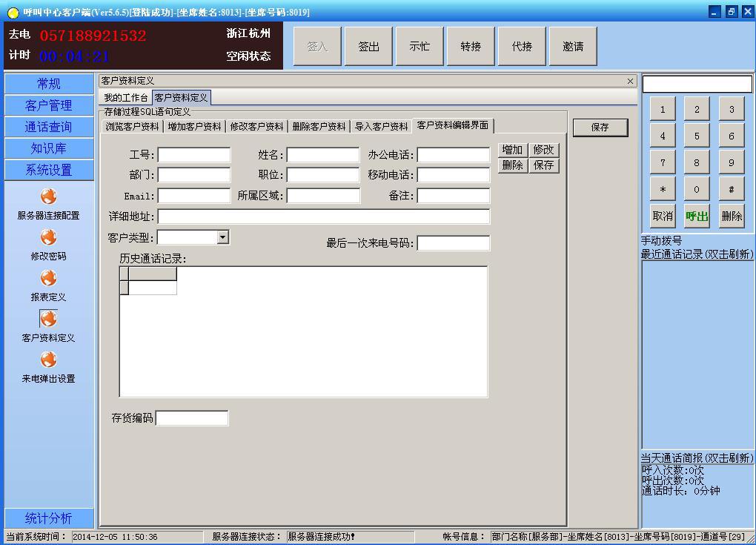
Task: Select the 导入客户资料 tab
Action: tap(381, 127)
